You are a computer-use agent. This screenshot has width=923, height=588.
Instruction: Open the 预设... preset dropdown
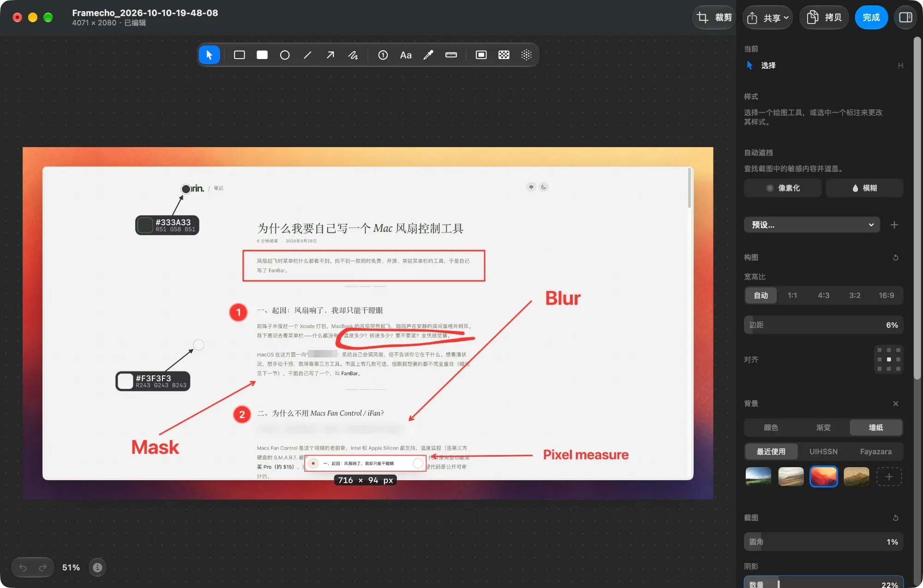tap(812, 225)
